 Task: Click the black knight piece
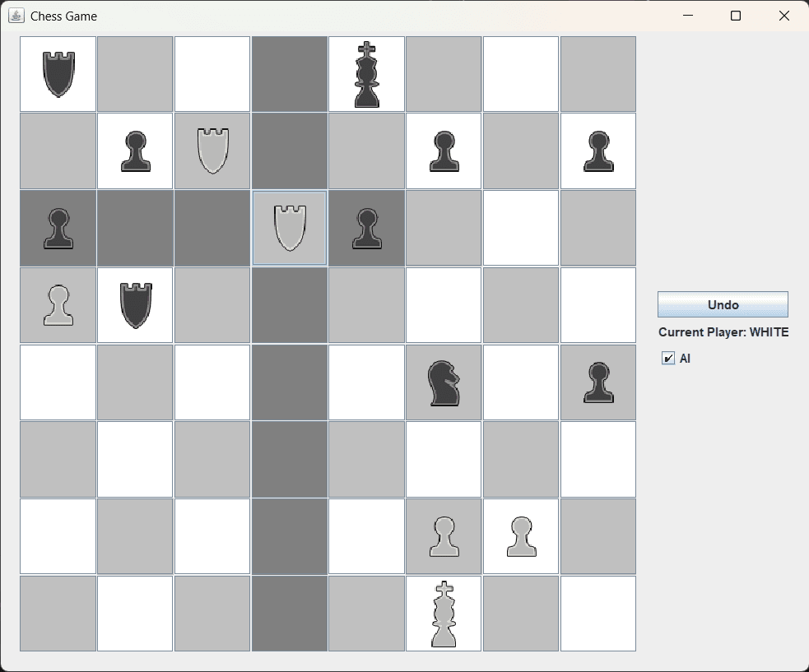coord(444,383)
